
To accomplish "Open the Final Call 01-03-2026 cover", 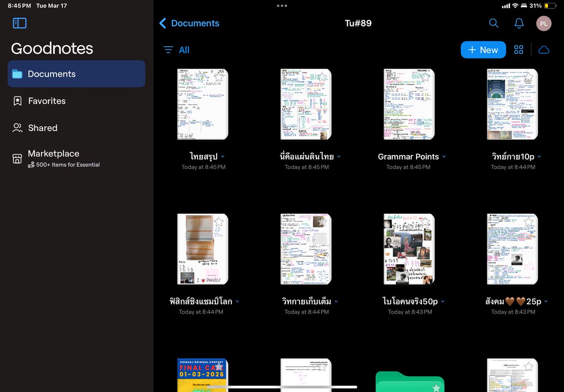I will click(203, 375).
